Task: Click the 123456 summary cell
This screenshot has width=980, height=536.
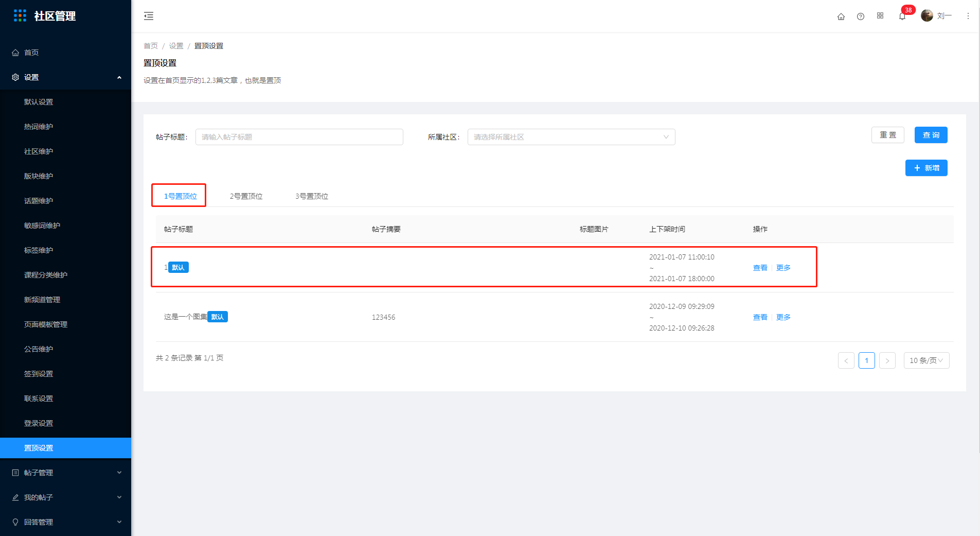Action: tap(383, 317)
